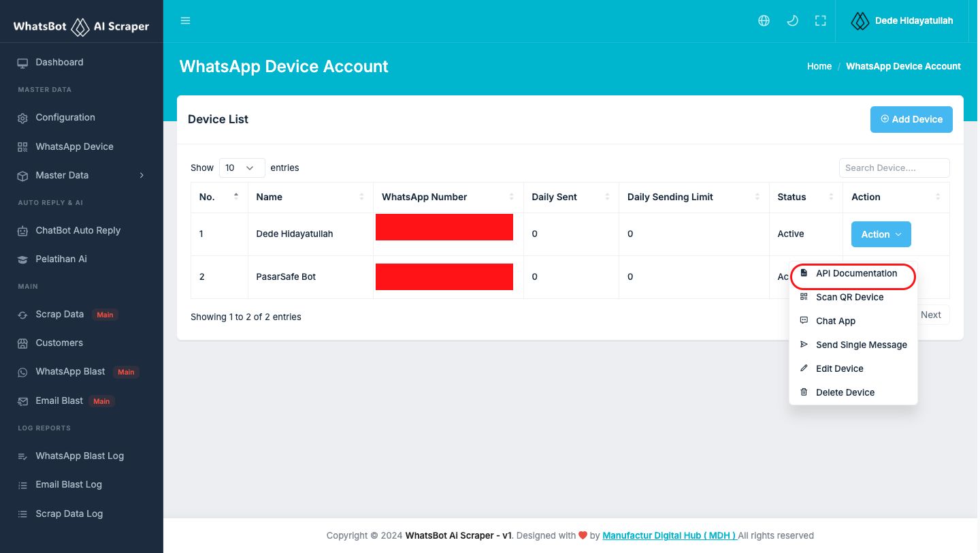Choose Scan QR Device menu item
This screenshot has height=553, width=980.
point(849,297)
